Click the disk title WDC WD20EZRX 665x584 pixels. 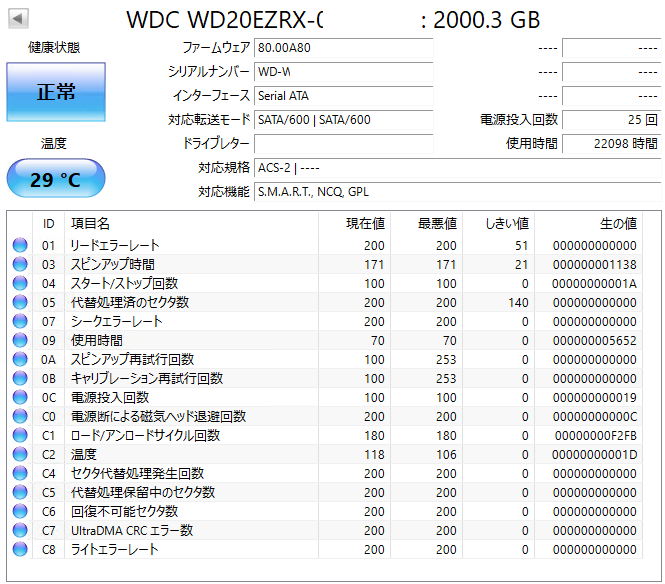click(x=224, y=20)
